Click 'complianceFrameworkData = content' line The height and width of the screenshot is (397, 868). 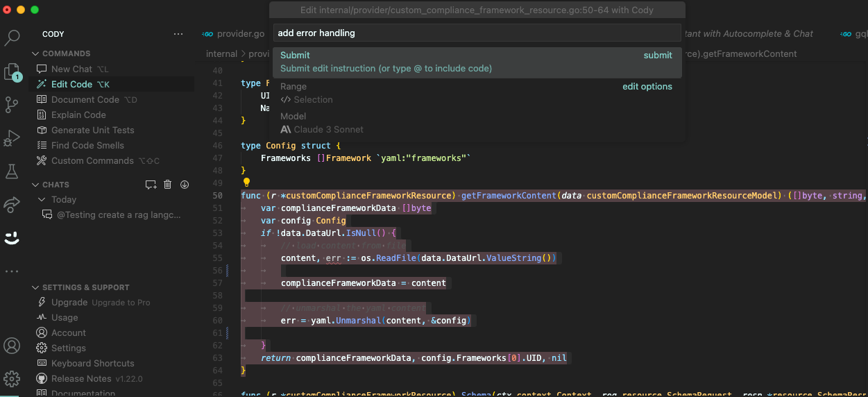pyautogui.click(x=364, y=283)
